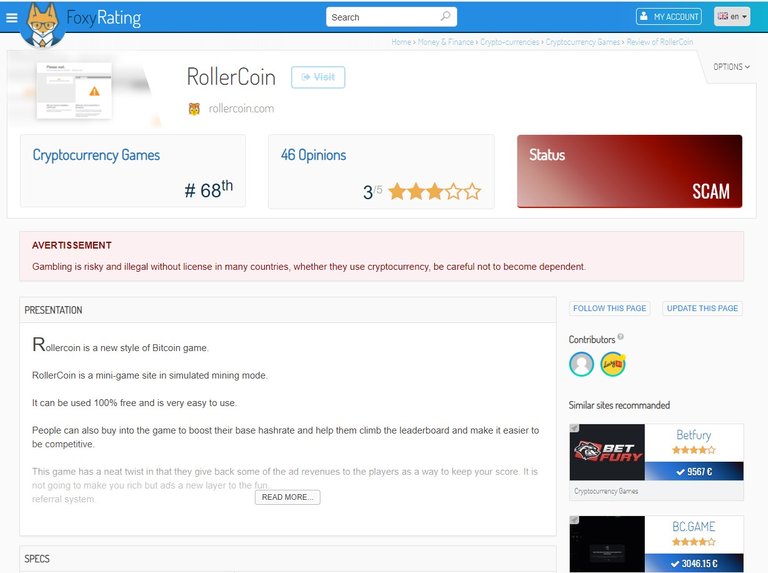
Task: Click the rollercoin.com favicon icon
Action: (x=194, y=109)
